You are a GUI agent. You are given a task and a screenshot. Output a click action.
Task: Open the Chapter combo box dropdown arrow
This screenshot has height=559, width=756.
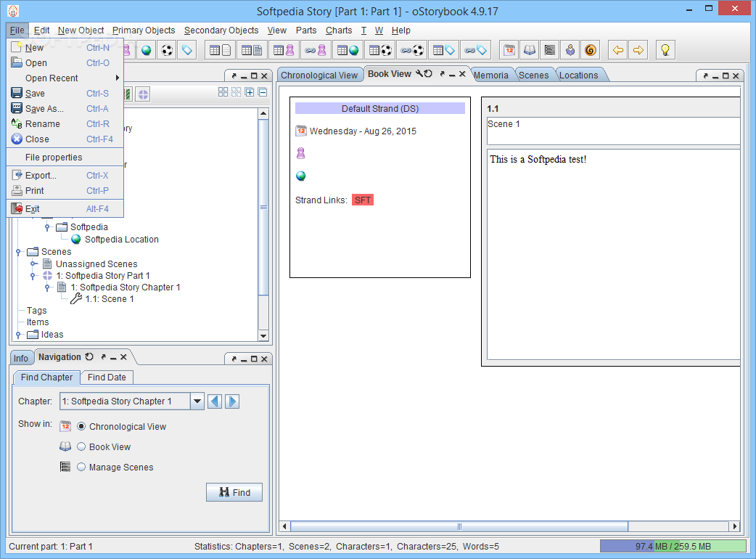197,401
